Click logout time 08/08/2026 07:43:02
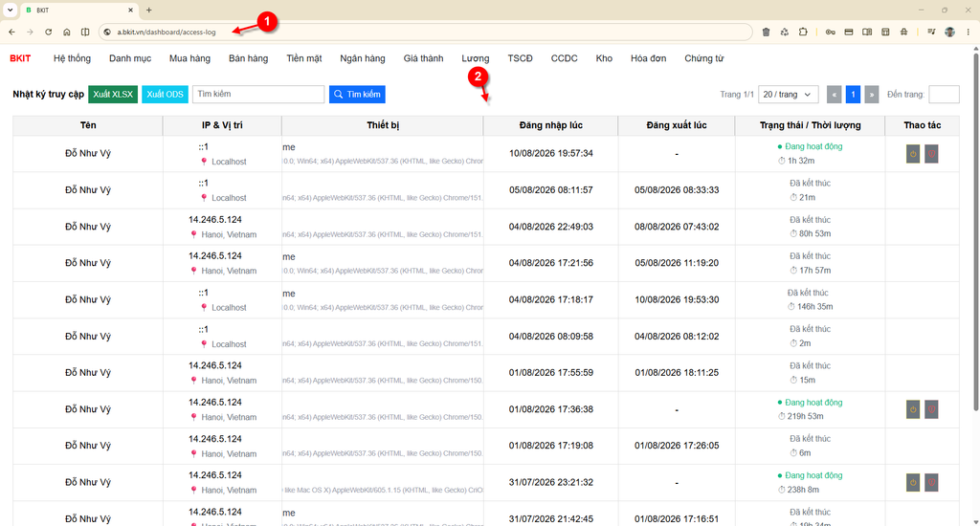Screen dimensions: 980x526 point(677,227)
